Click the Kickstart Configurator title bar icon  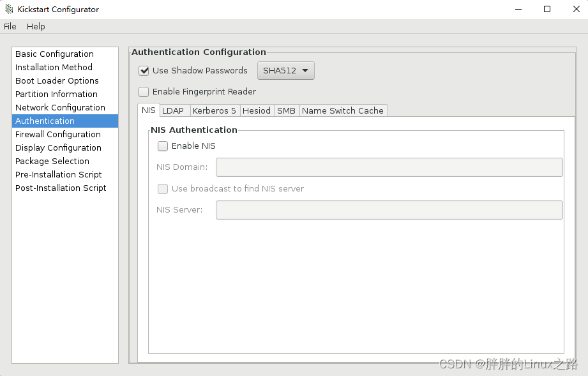(x=9, y=10)
